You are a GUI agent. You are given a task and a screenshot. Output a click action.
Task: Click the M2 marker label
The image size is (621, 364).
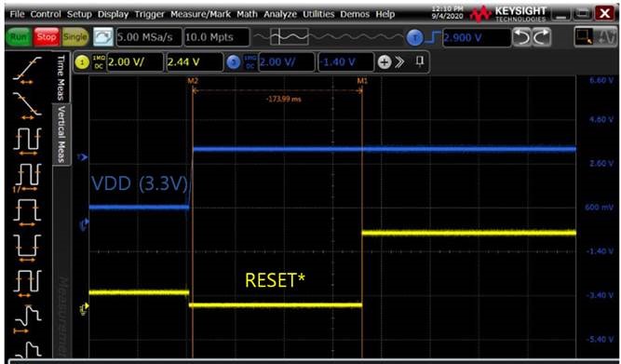click(x=193, y=81)
